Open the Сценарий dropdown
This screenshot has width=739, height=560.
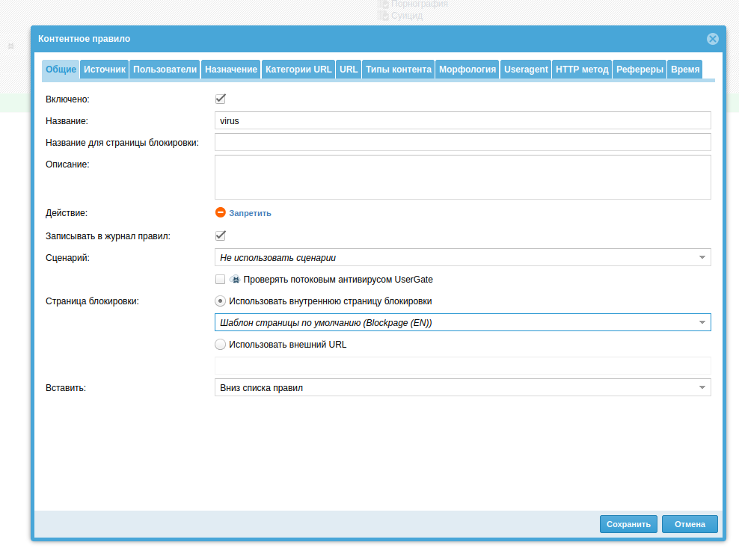pyautogui.click(x=462, y=258)
